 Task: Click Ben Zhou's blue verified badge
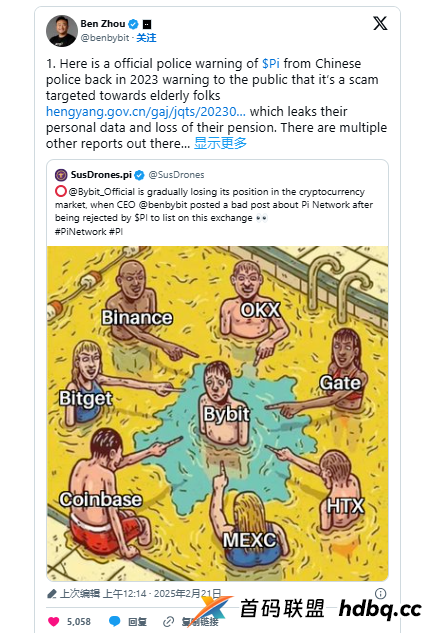pyautogui.click(x=133, y=24)
